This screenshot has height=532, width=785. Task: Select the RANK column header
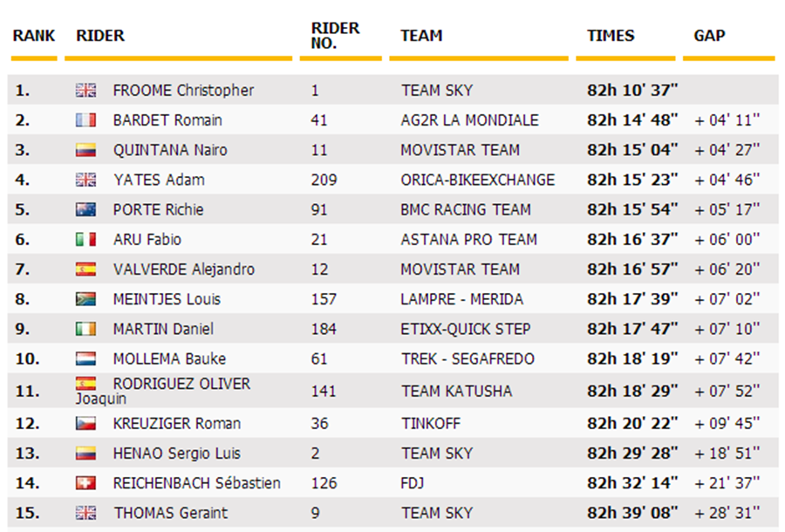click(34, 36)
